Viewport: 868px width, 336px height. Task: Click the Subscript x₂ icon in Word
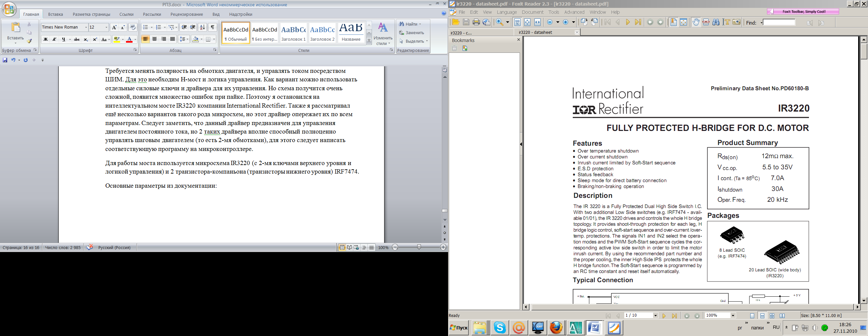click(86, 39)
